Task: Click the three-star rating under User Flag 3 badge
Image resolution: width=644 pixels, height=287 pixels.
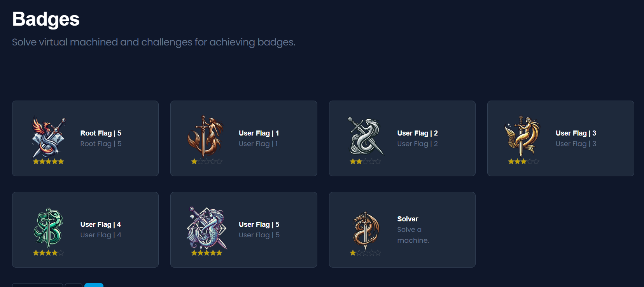Action: 523,162
